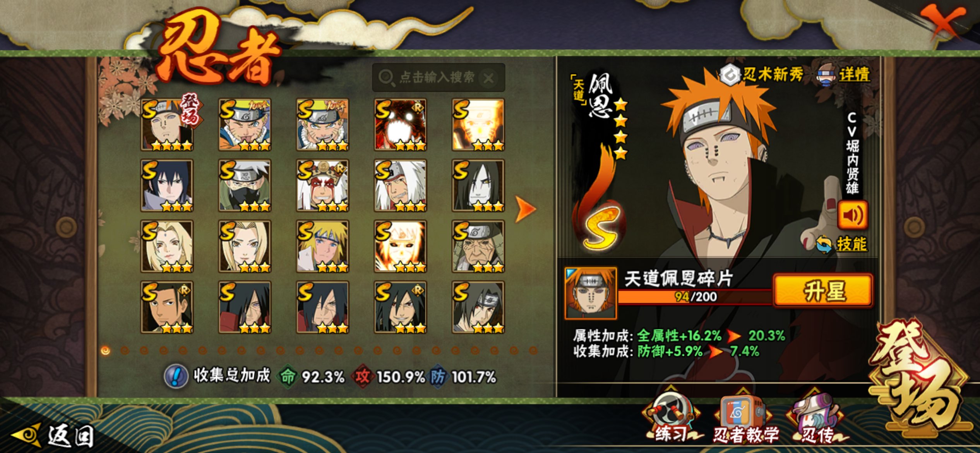
Task: Select the Kakashi ninja portrait
Action: point(245,185)
